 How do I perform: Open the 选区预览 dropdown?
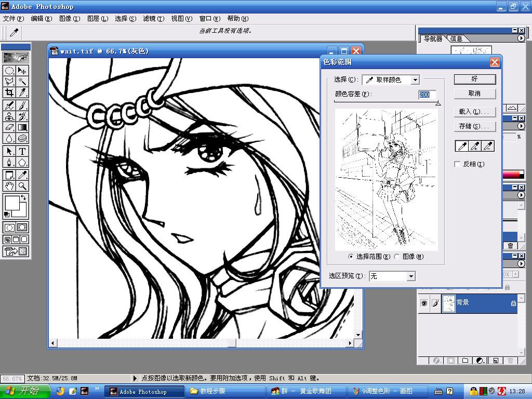click(411, 276)
